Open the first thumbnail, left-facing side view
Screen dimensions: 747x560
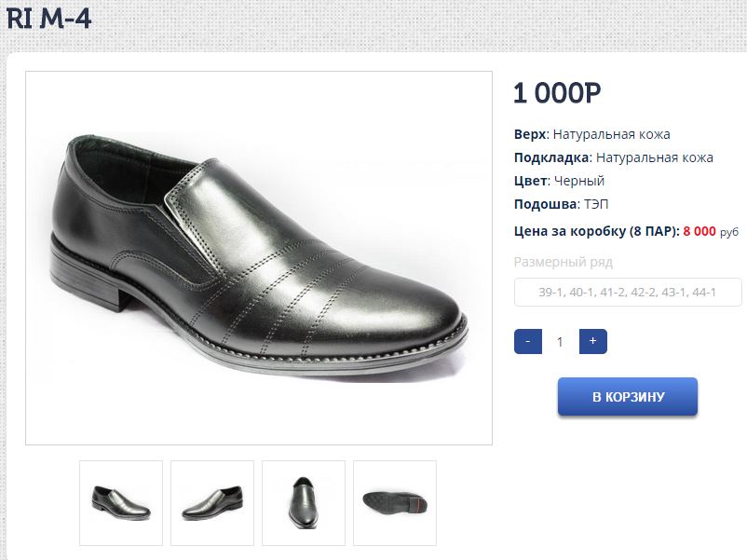121,502
